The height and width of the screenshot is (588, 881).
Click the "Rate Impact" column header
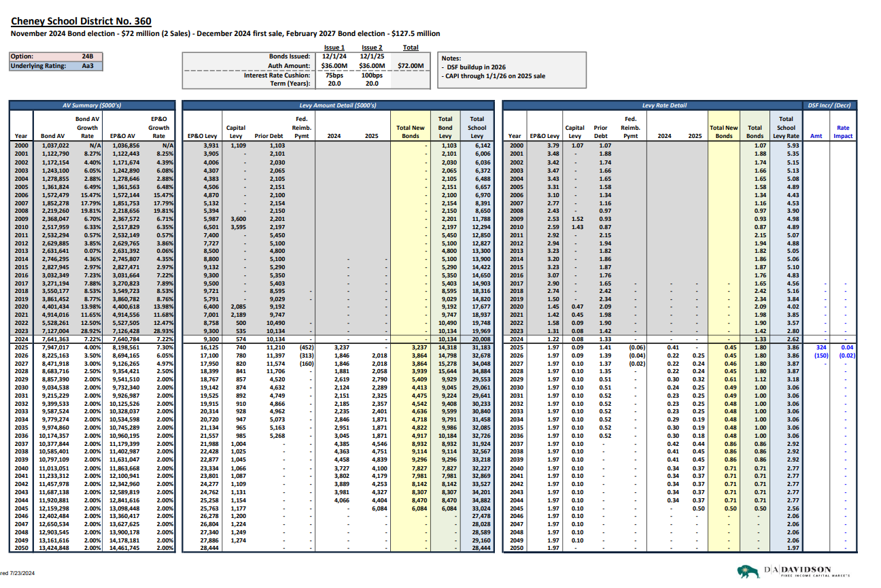pyautogui.click(x=843, y=132)
